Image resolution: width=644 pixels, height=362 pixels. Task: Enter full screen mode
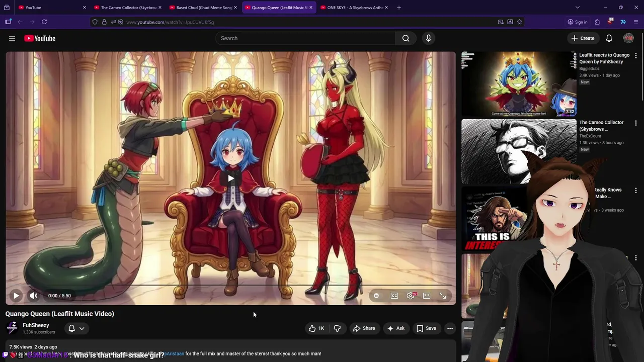point(443,296)
